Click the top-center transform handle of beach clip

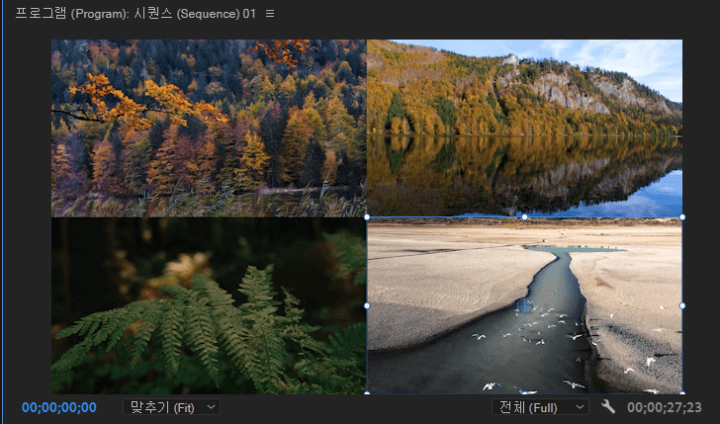[x=524, y=217]
